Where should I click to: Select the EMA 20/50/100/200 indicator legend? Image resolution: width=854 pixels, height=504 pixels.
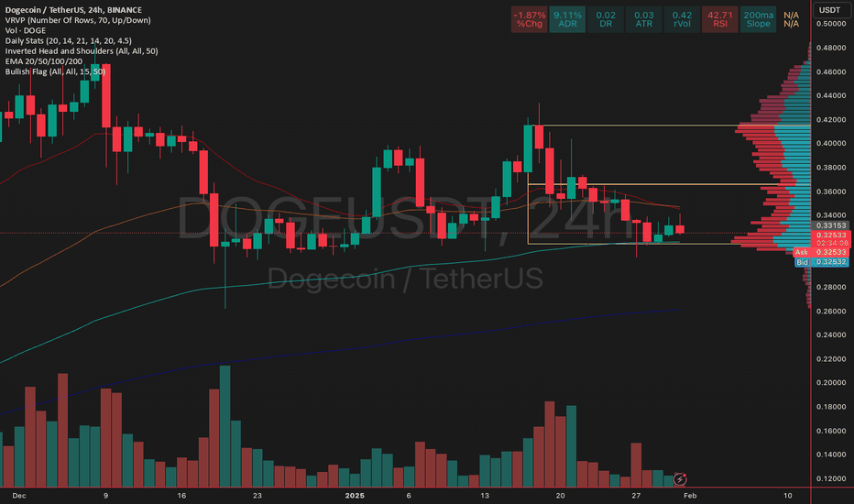tap(44, 61)
